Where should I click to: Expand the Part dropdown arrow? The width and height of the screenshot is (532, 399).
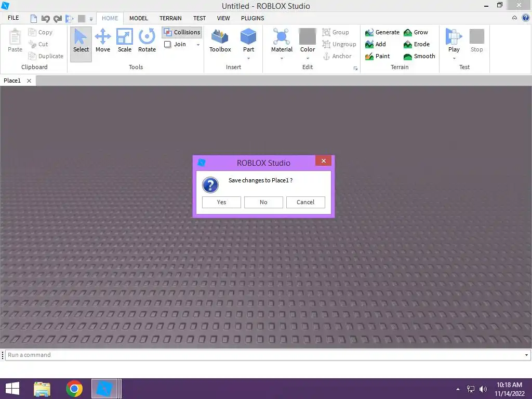click(x=248, y=58)
